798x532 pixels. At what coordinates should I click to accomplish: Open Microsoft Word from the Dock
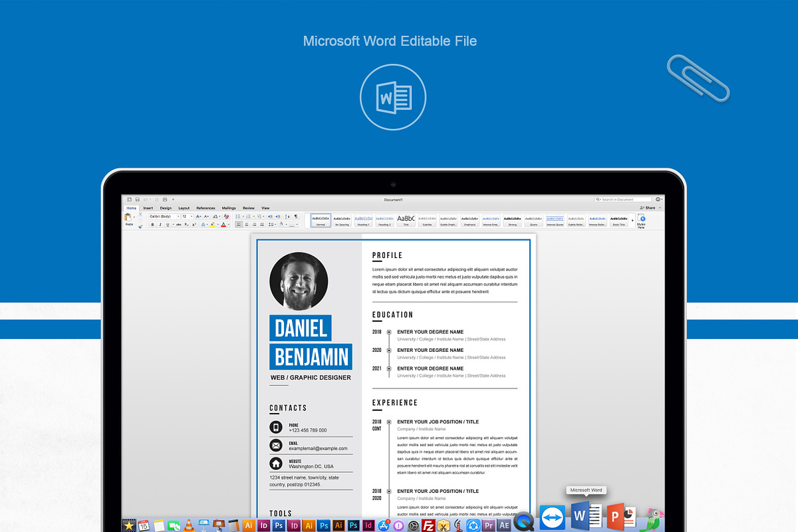pyautogui.click(x=586, y=515)
